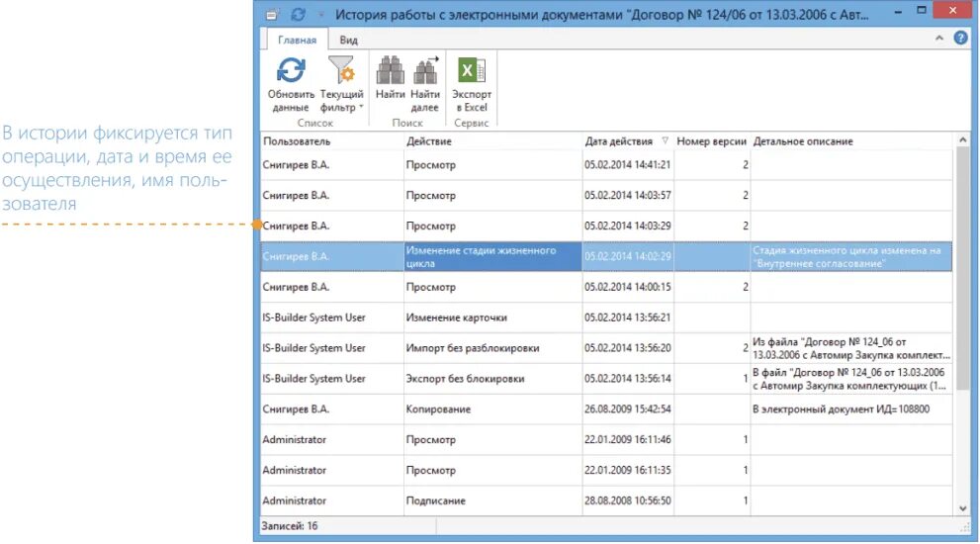Sort by Дата действия column header
Image resolution: width=980 pixels, height=544 pixels.
click(628, 141)
